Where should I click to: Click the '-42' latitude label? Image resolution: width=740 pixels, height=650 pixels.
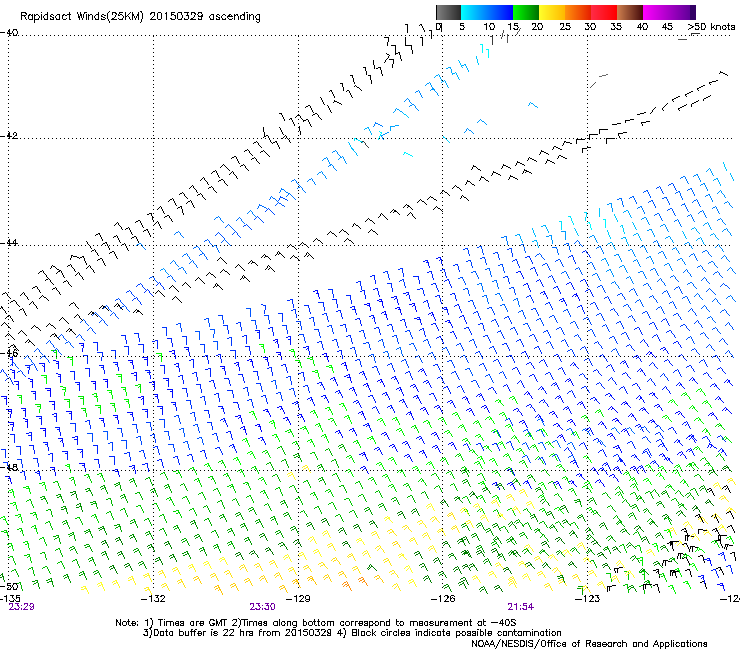[9, 136]
